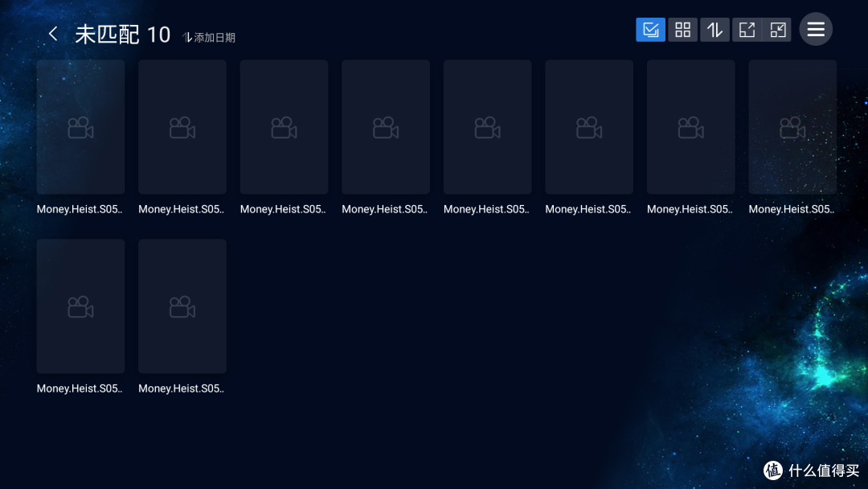Enlarge posters with the expand-arrow icon
Screen dimensions: 868x489
[x=747, y=30]
